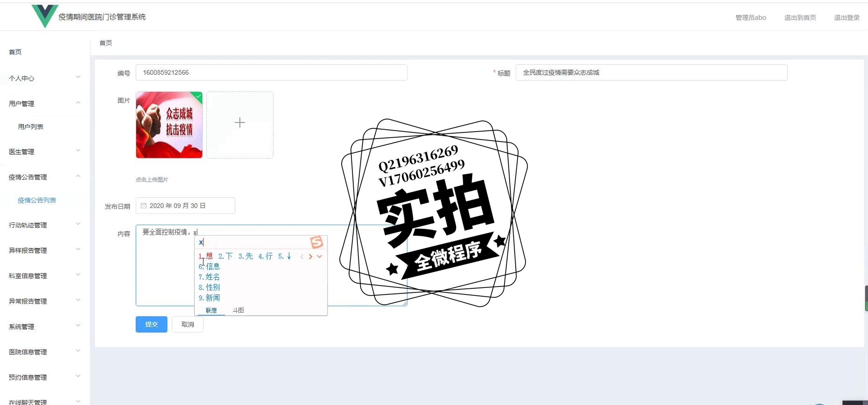Click the 编号 input field

272,72
